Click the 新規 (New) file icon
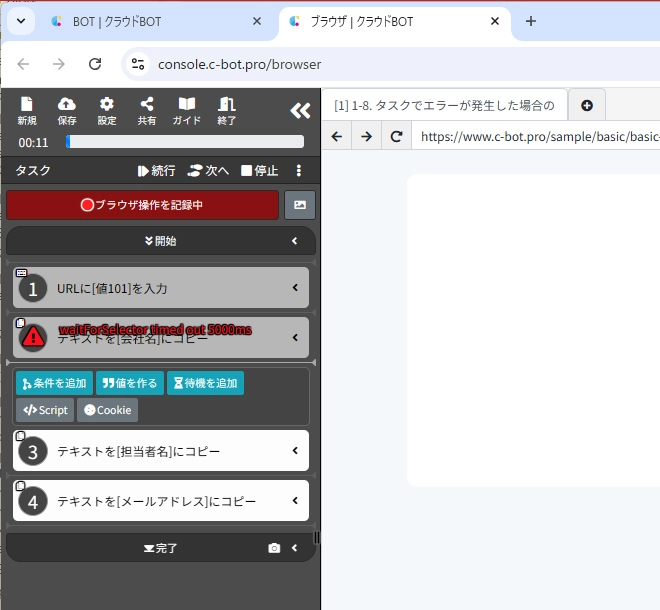The width and height of the screenshot is (660, 610). point(27,110)
